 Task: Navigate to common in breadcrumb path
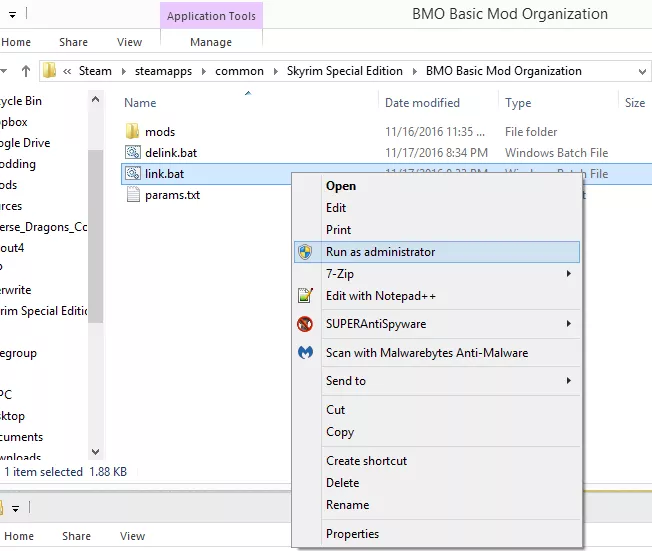point(240,71)
